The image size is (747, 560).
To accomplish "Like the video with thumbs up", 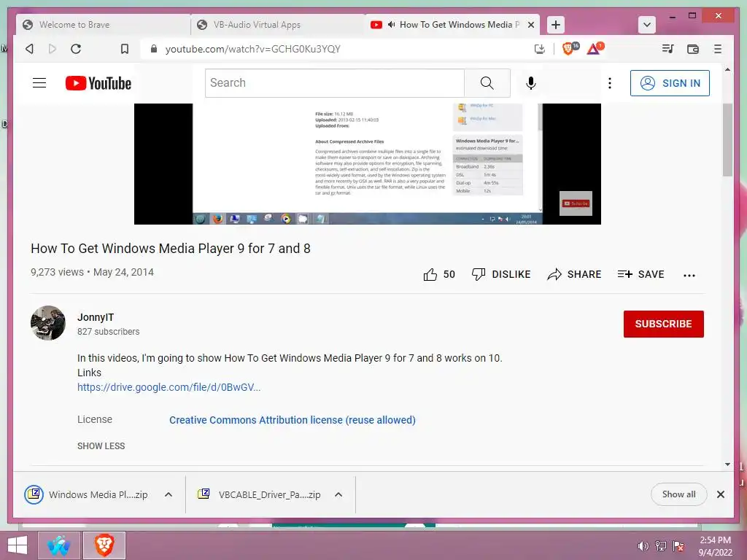I will click(438, 274).
